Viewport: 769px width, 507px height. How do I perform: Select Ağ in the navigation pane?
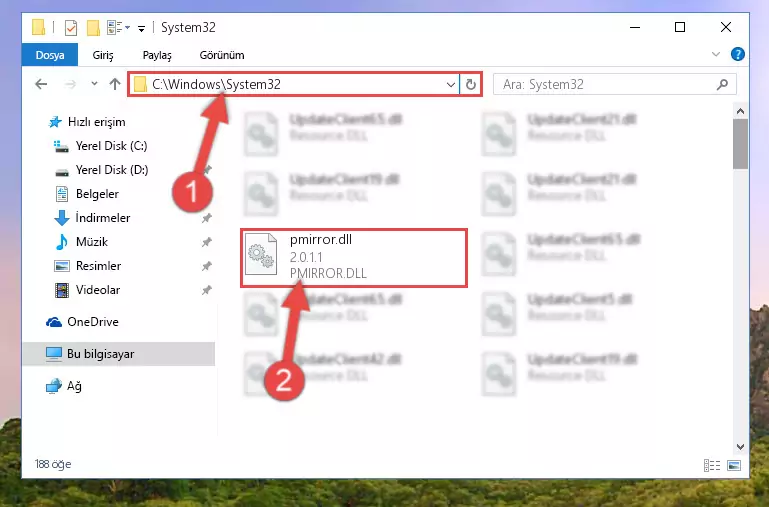coord(64,386)
